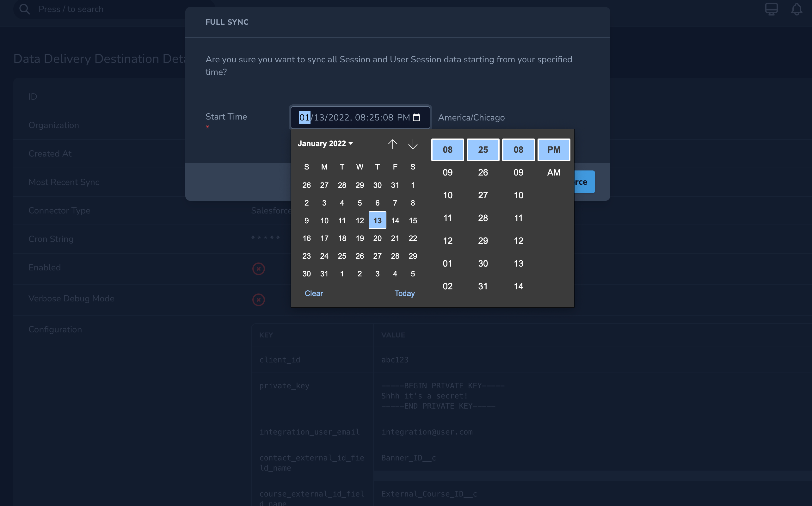Select date 25 in the calendar grid
The image size is (812, 506).
click(x=341, y=256)
